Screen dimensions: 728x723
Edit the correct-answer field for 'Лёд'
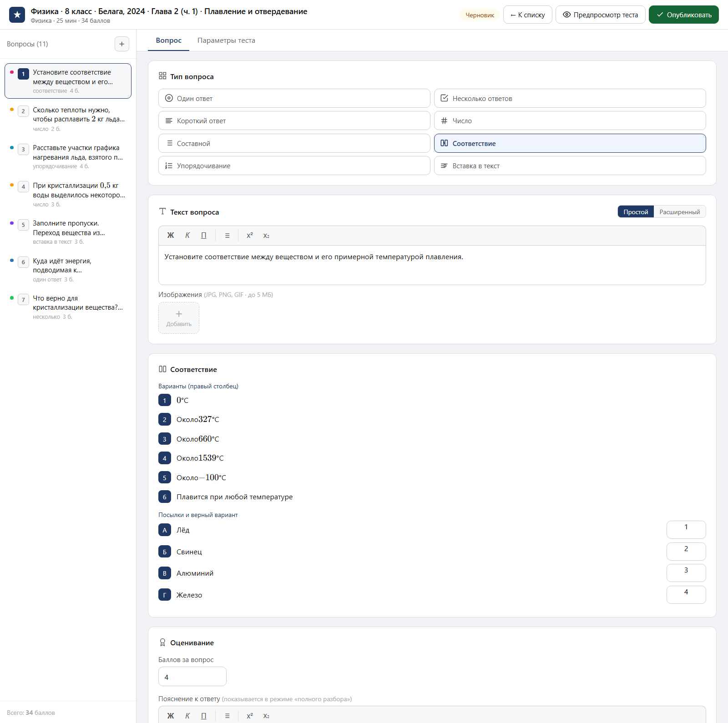pos(686,530)
